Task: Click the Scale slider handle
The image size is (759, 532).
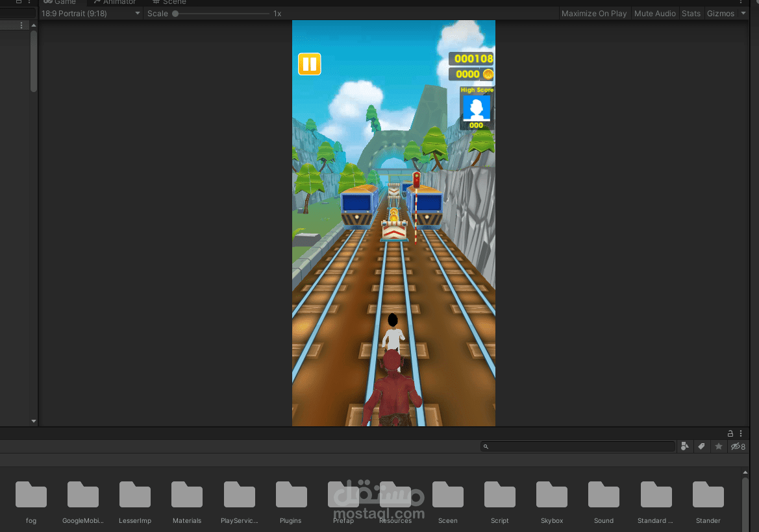Action: [175, 14]
